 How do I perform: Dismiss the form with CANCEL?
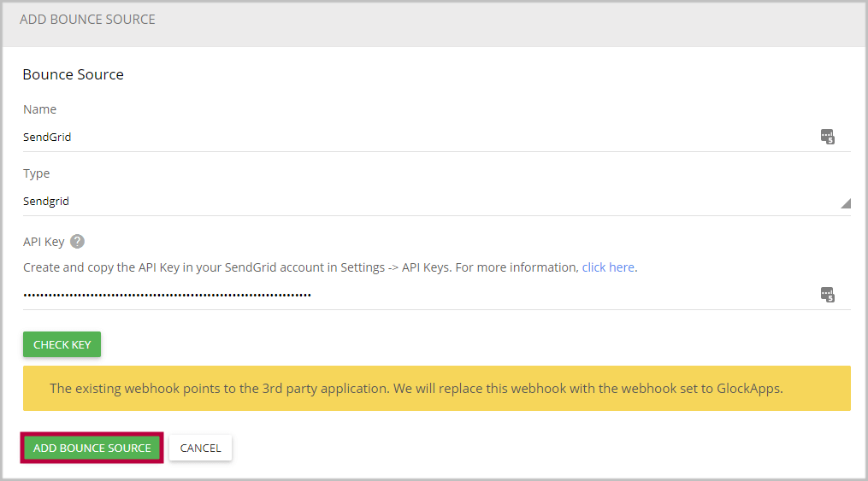(200, 448)
